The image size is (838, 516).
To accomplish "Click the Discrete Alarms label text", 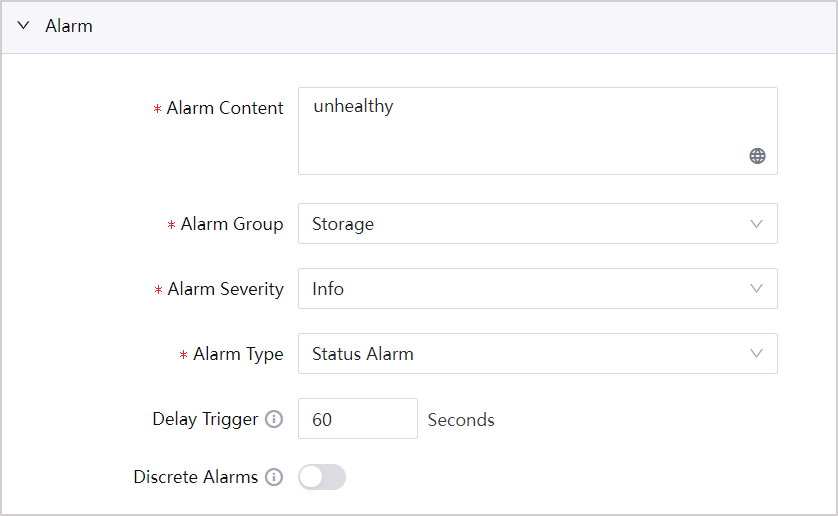I will 195,477.
